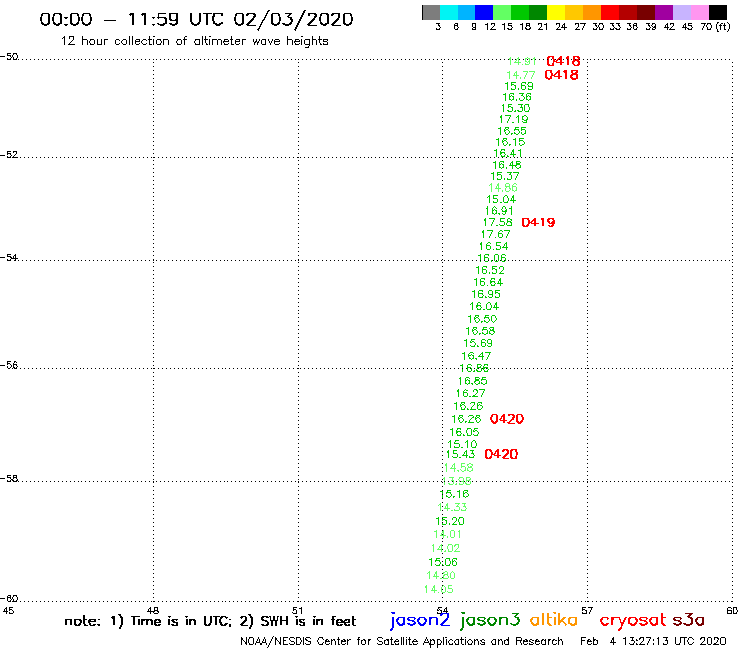Pick the pink swatch in the color legend
The height and width of the screenshot is (650, 740).
point(699,12)
